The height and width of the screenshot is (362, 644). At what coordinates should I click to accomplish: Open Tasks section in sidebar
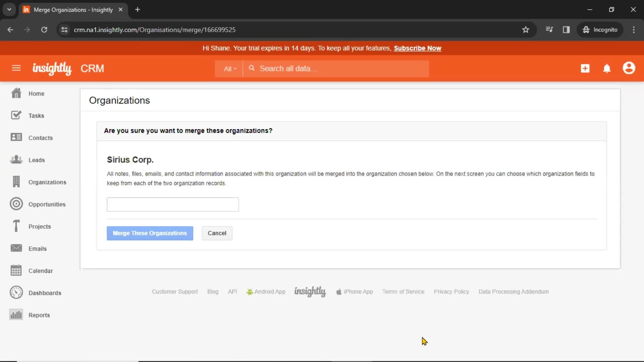36,115
